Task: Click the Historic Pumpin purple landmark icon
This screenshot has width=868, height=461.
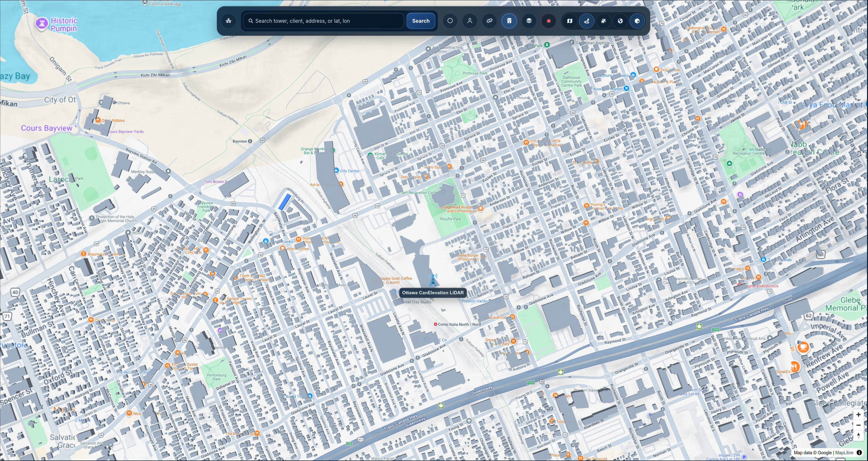Action: (x=42, y=23)
